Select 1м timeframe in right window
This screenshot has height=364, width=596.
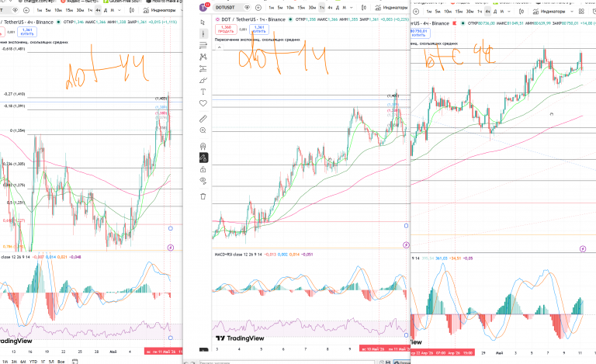[x=428, y=12]
